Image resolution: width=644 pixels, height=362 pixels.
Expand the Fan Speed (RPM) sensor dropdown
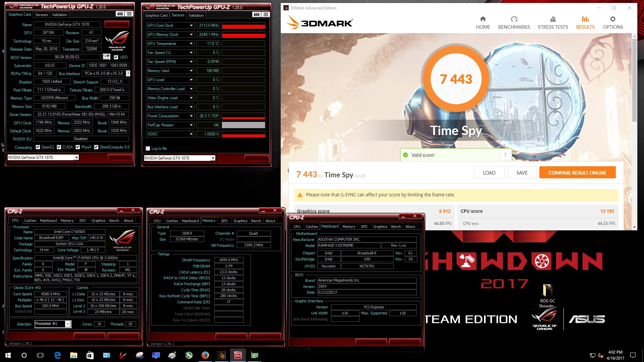191,62
